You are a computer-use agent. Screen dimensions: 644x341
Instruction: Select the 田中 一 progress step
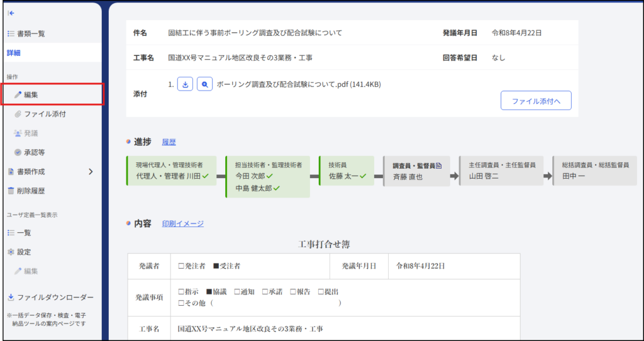pyautogui.click(x=594, y=171)
